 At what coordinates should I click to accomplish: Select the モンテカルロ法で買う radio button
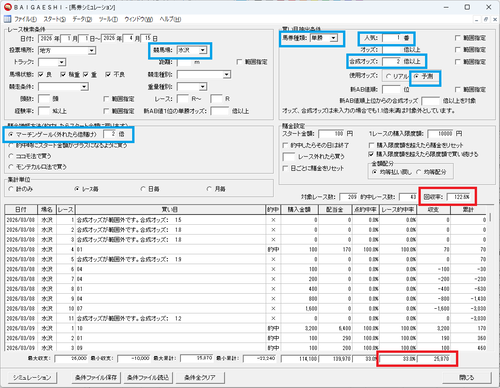[11, 167]
